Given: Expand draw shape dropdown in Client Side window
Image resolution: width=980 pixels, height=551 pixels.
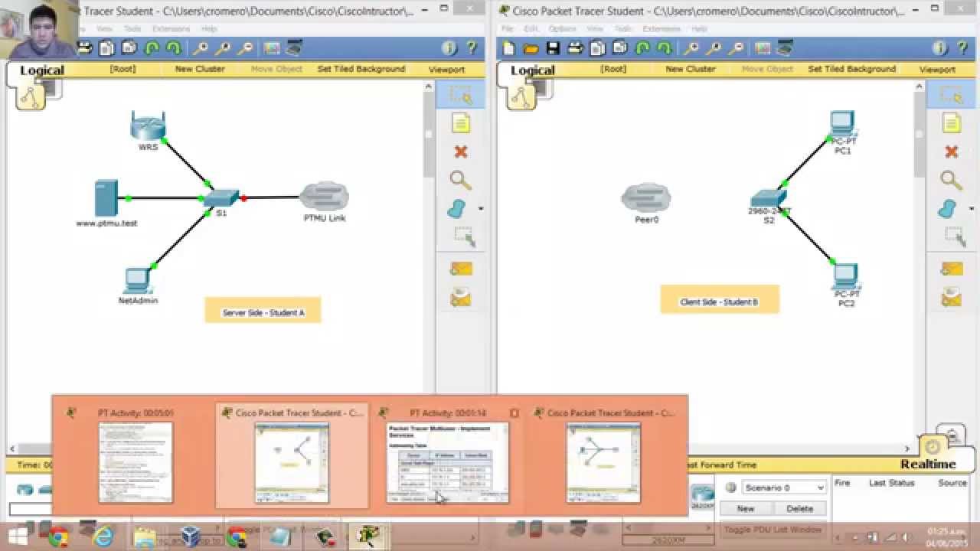Looking at the screenshot, I should click(972, 209).
